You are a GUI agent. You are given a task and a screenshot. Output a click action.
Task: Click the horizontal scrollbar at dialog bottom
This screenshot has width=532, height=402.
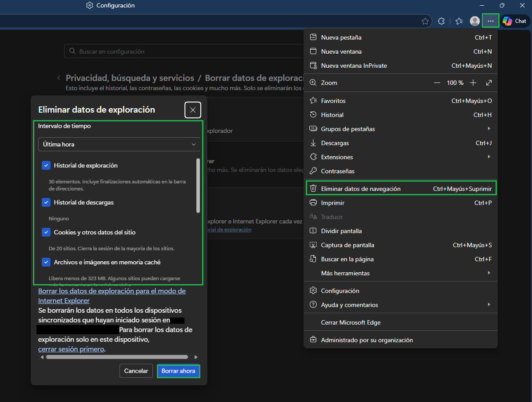tap(117, 357)
